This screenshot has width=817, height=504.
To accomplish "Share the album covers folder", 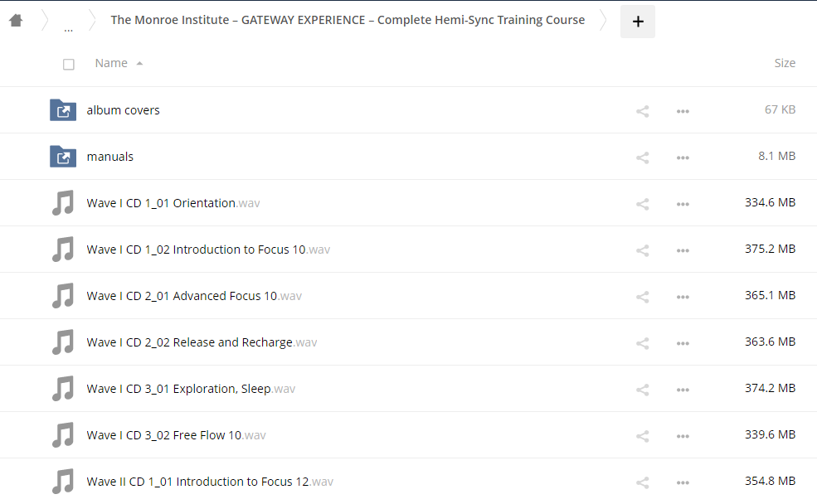I will [643, 111].
